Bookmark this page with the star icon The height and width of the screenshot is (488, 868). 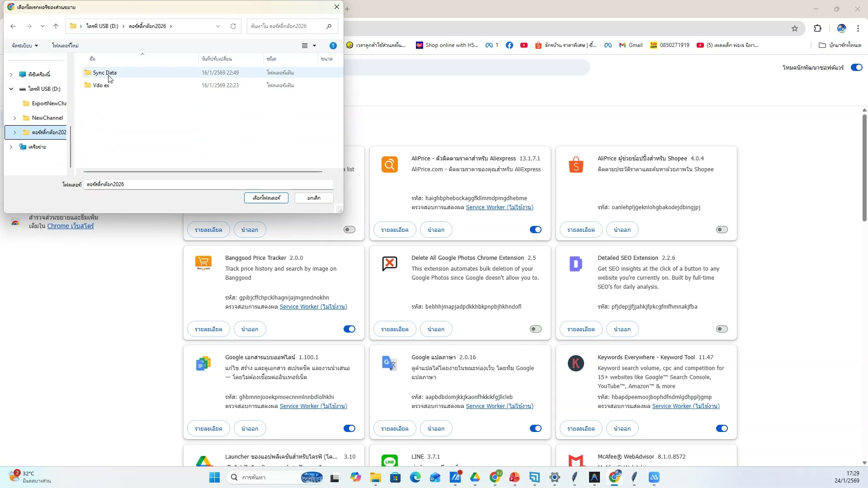(795, 28)
